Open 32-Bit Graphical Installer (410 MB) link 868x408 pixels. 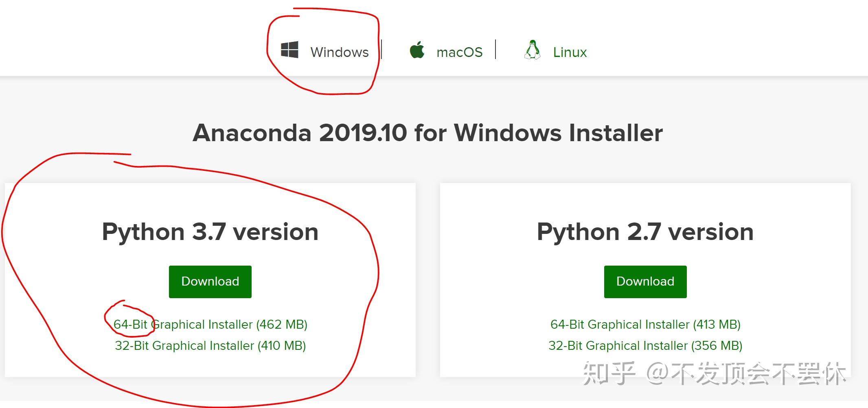tap(210, 345)
